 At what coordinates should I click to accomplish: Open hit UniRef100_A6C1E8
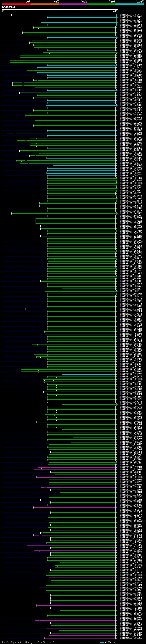pos(131,22)
